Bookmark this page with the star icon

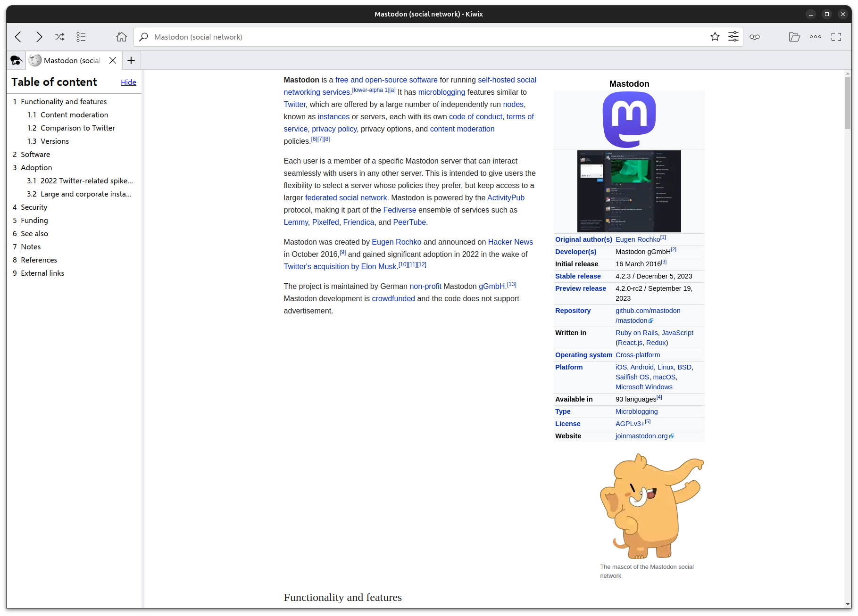715,37
